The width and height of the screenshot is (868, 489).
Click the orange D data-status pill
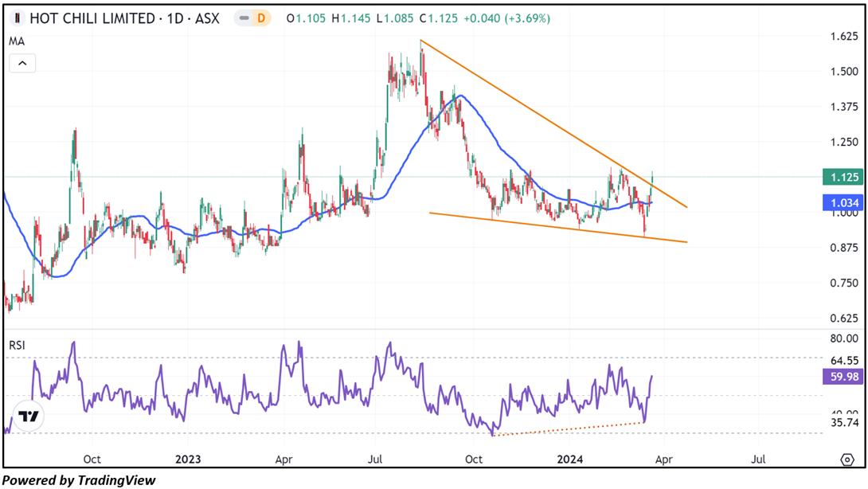click(260, 18)
